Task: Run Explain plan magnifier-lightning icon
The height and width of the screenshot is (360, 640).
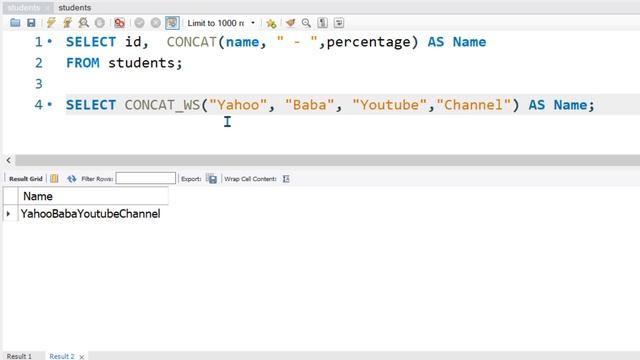Action: [x=84, y=23]
